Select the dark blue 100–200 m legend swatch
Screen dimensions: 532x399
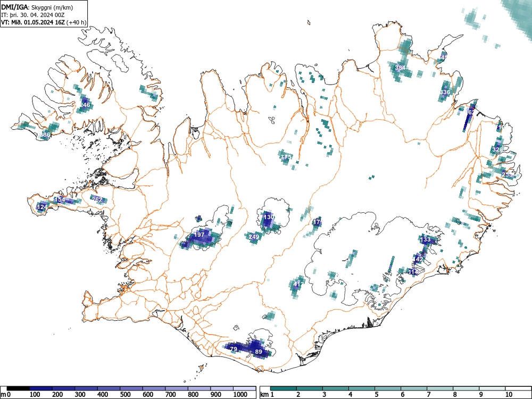41,388
